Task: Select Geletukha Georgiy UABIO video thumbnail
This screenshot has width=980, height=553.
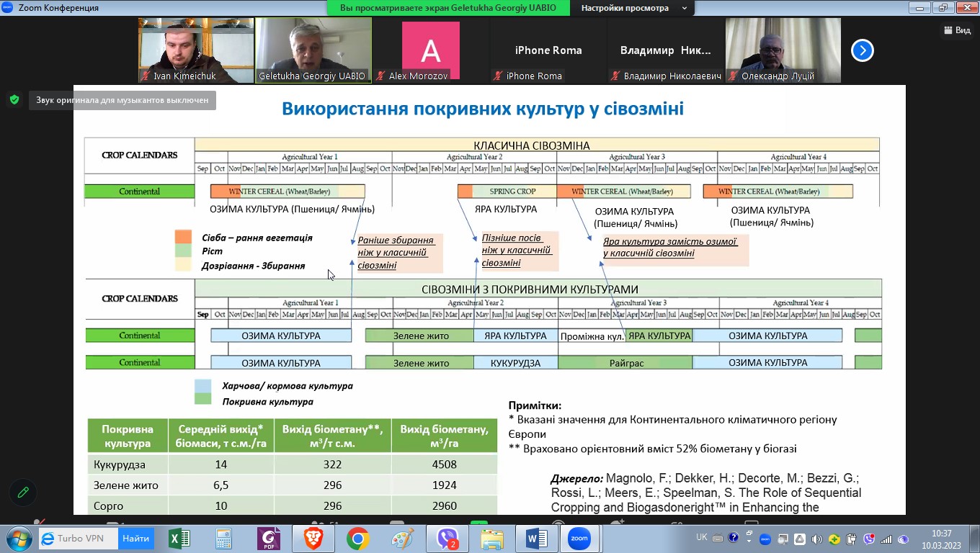Action: point(313,50)
